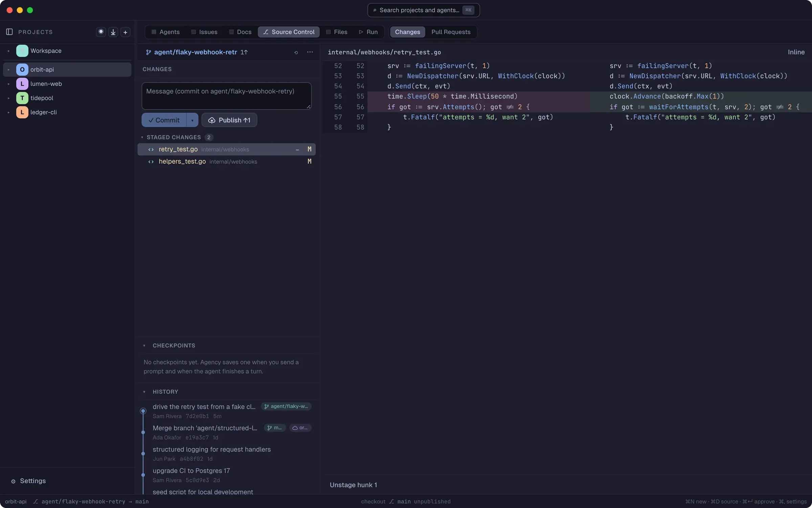Click the circular record icon in the Projects header
812x508 pixels.
[101, 32]
